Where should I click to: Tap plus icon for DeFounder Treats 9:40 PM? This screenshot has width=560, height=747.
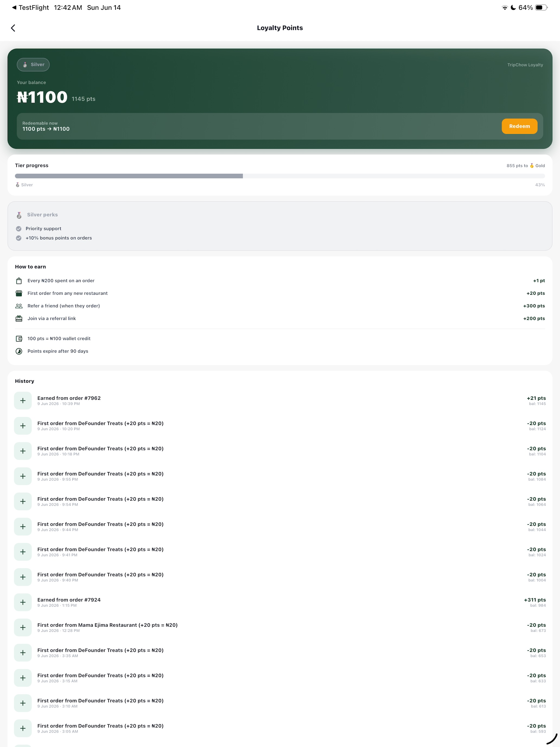pyautogui.click(x=23, y=577)
